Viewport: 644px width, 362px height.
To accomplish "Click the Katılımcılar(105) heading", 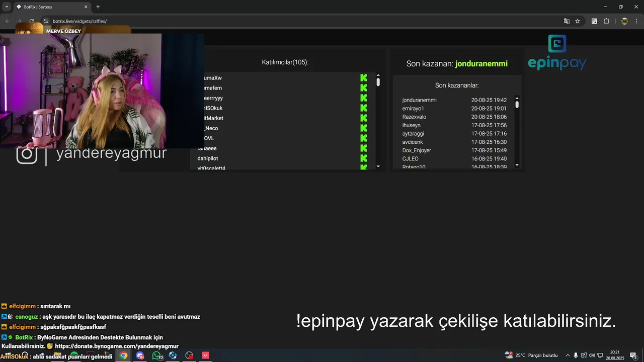I will click(285, 62).
